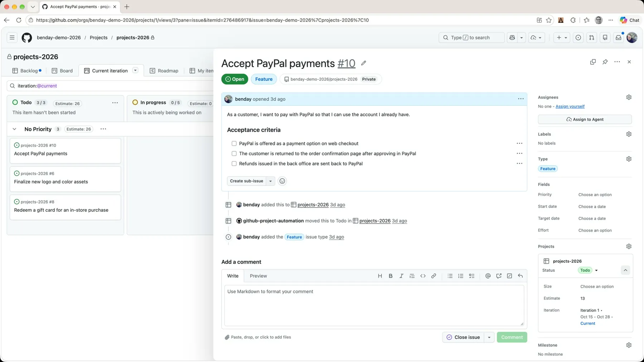This screenshot has width=644, height=362.
Task: Check 'customer is returned to order confirmation' box
Action: coord(234,153)
